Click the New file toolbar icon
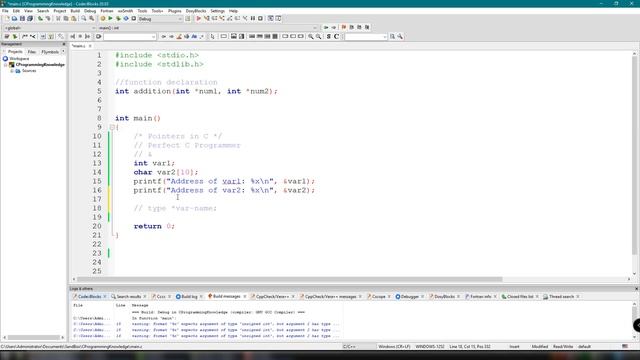The width and height of the screenshot is (640, 360). (x=7, y=19)
